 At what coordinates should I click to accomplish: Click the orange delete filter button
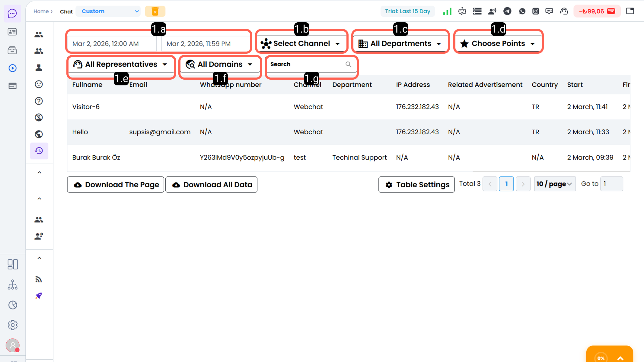pos(155,11)
